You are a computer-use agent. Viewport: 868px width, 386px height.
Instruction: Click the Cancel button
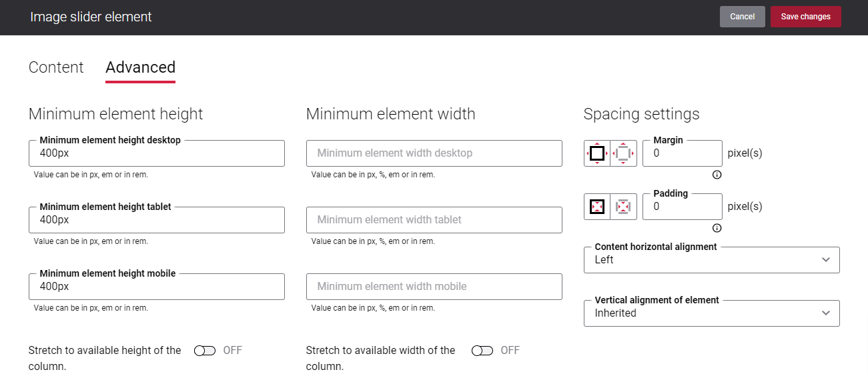point(743,17)
